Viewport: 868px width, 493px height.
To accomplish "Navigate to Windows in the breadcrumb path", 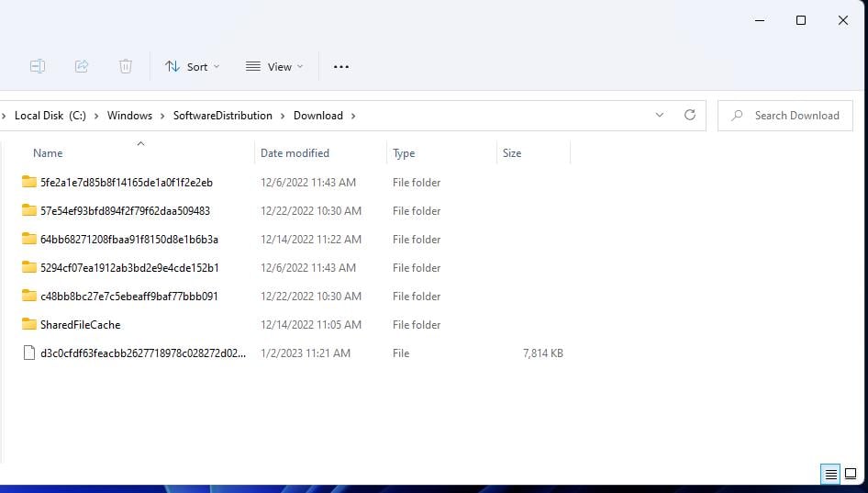I will pos(129,116).
